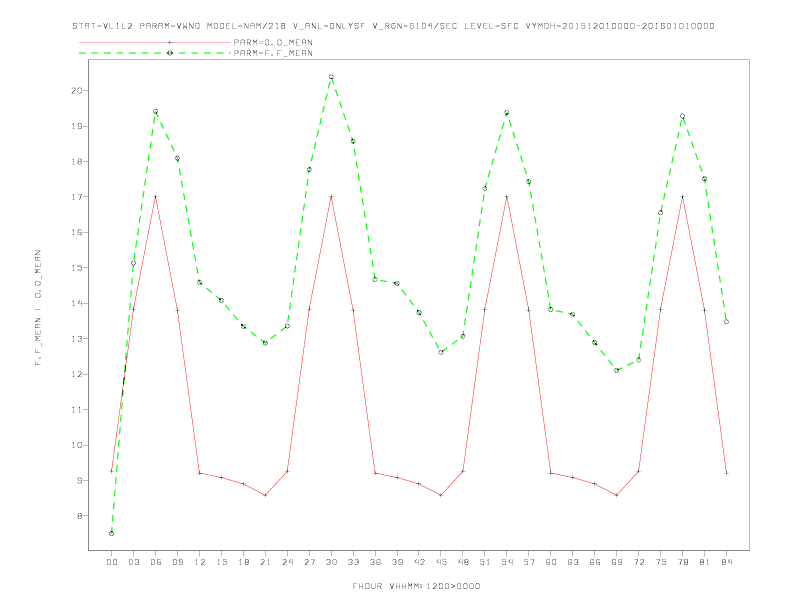Image resolution: width=792 pixels, height=612 pixels.
Task: Click x-axis tick label 21
Action: pos(265,562)
